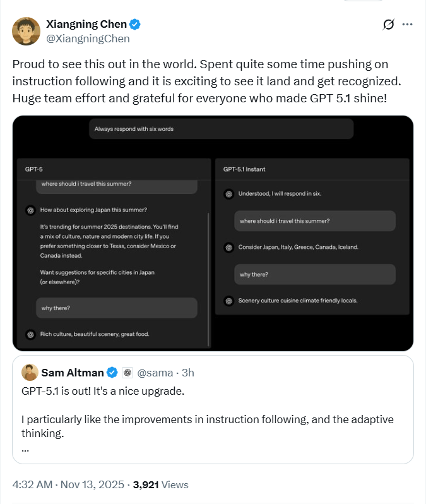Click the Sam Altman name in quoted post

pos(72,373)
